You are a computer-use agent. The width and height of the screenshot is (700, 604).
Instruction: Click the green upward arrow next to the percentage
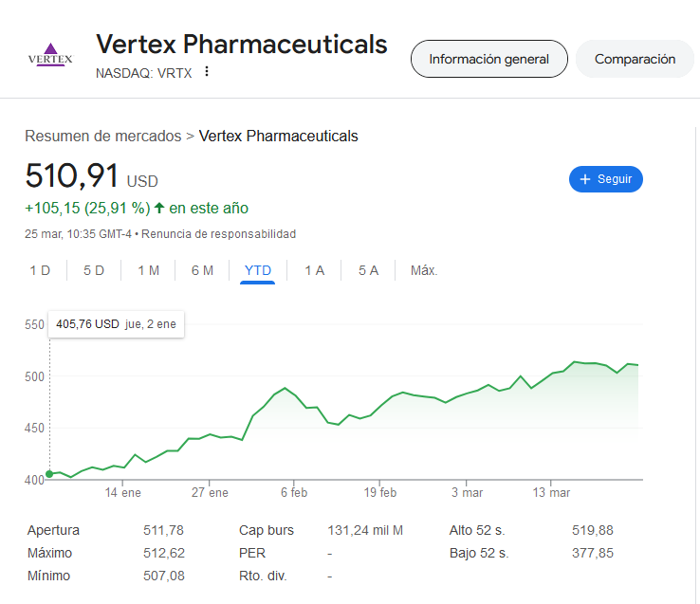coord(159,208)
